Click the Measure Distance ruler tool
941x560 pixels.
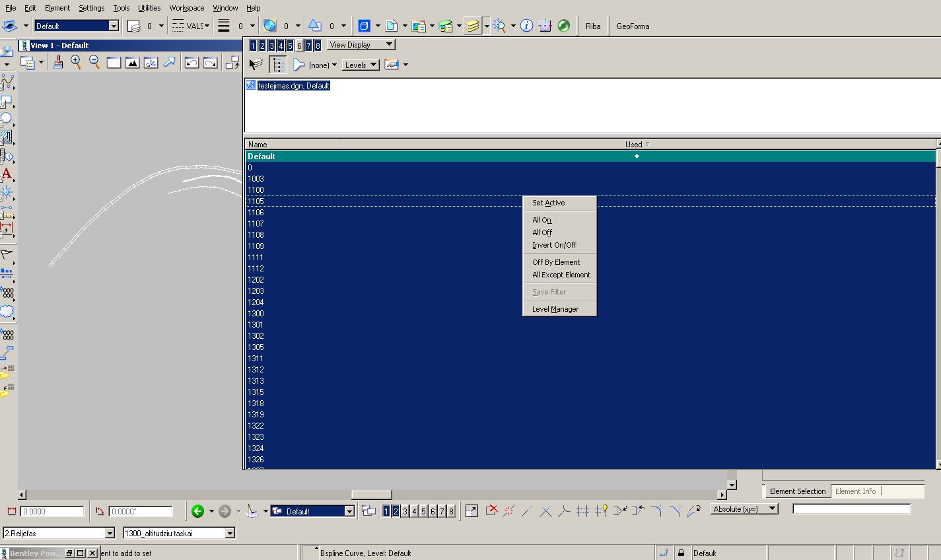pos(7,211)
